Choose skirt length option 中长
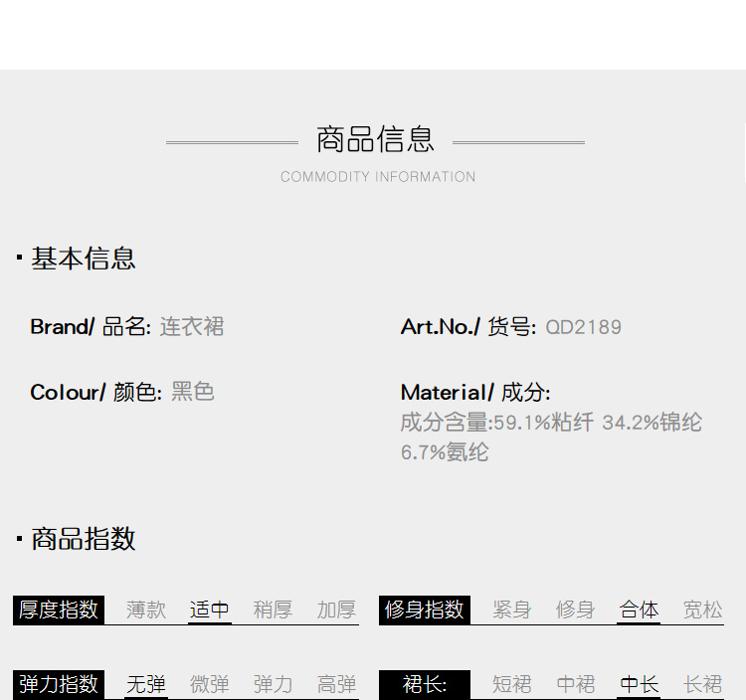746x700 pixels. click(x=639, y=685)
